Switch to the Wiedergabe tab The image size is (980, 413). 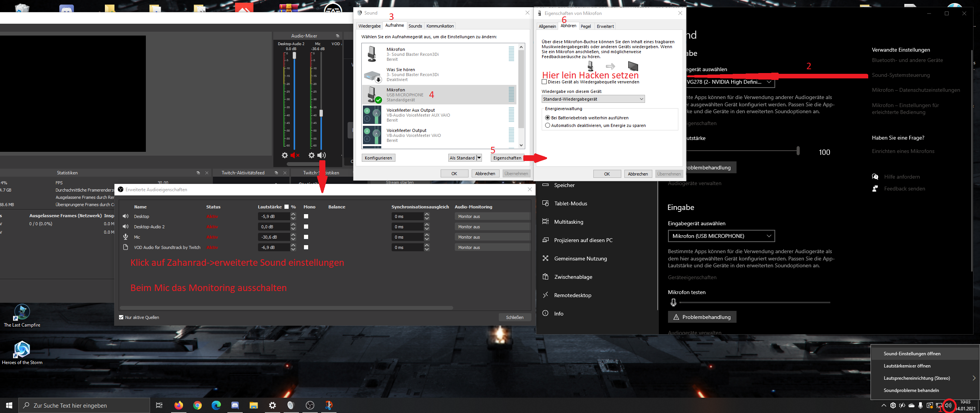click(369, 26)
